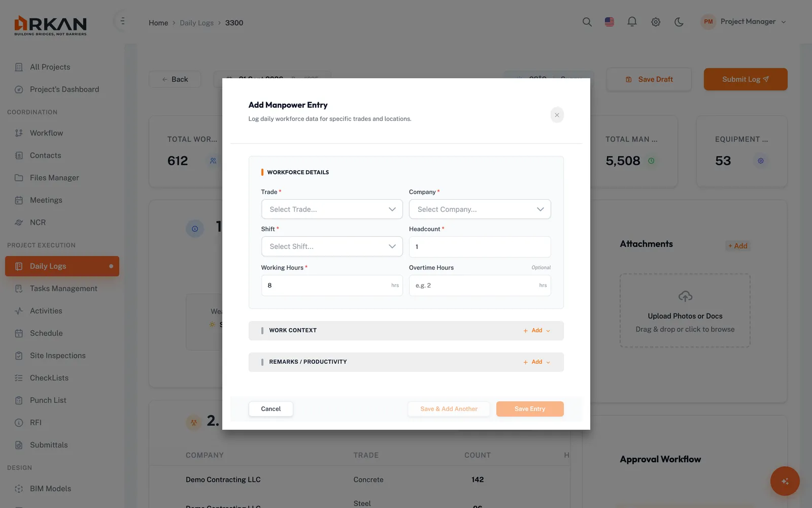Expand the Remarks / Productivity section
Viewport: 812px width, 508px height.
[x=406, y=362]
